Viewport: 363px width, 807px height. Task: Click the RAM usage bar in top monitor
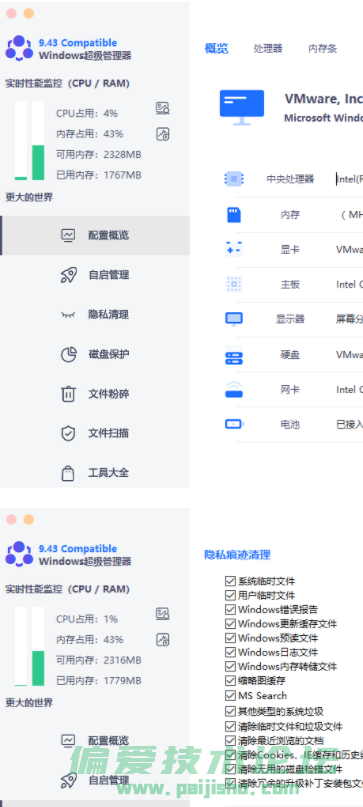pyautogui.click(x=38, y=141)
